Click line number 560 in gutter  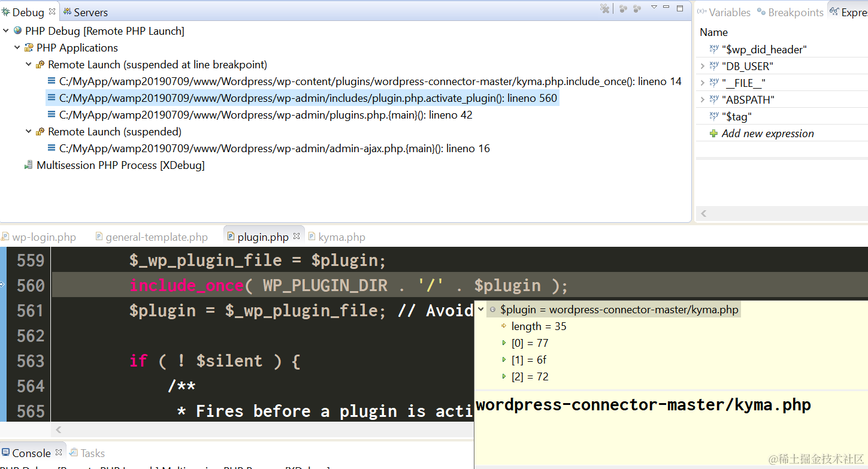(x=31, y=286)
